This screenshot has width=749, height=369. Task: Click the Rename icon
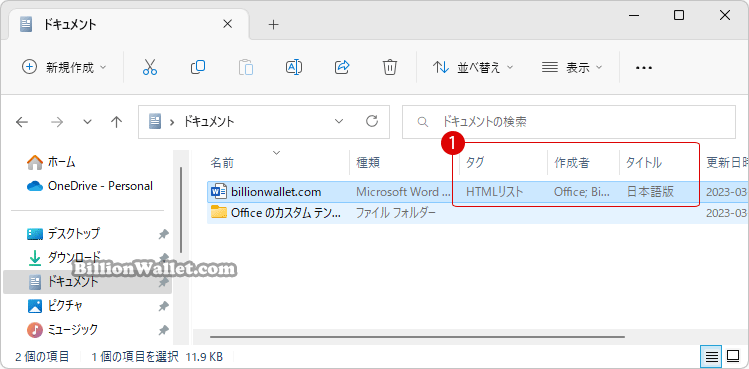(294, 67)
